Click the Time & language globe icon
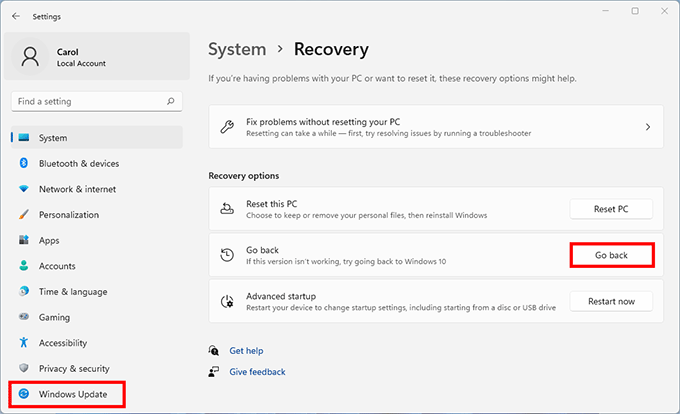This screenshot has width=680, height=414. pyautogui.click(x=24, y=291)
